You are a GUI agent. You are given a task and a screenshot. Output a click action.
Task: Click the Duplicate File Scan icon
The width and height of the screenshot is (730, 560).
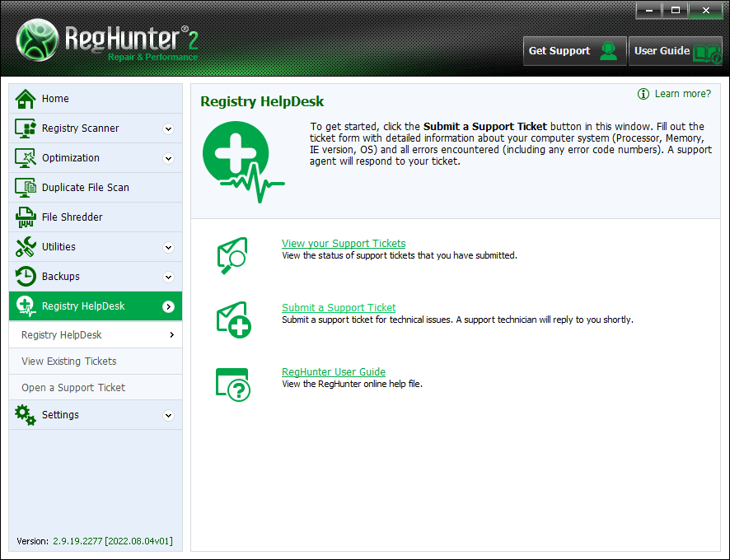coord(26,188)
